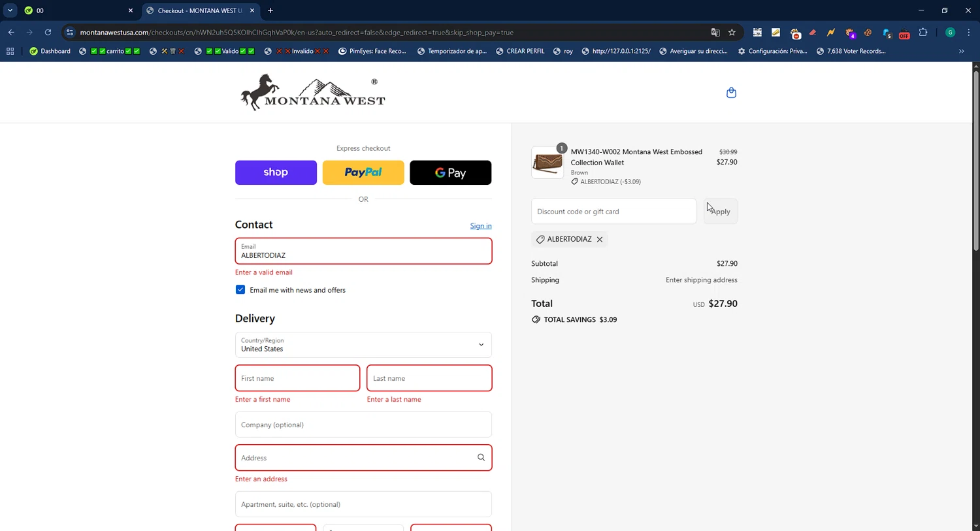Close the '00' tab
980x531 pixels.
(130, 10)
